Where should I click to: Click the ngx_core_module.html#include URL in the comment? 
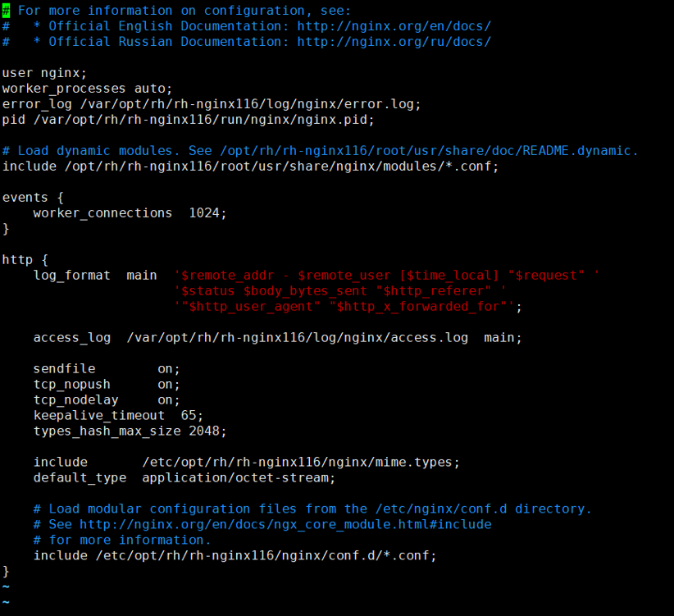[x=285, y=523]
